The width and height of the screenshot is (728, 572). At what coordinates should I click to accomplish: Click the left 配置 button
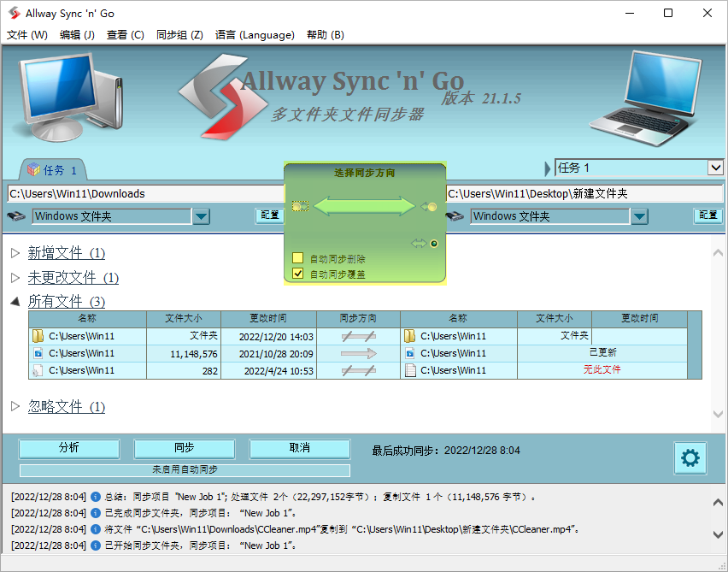270,215
